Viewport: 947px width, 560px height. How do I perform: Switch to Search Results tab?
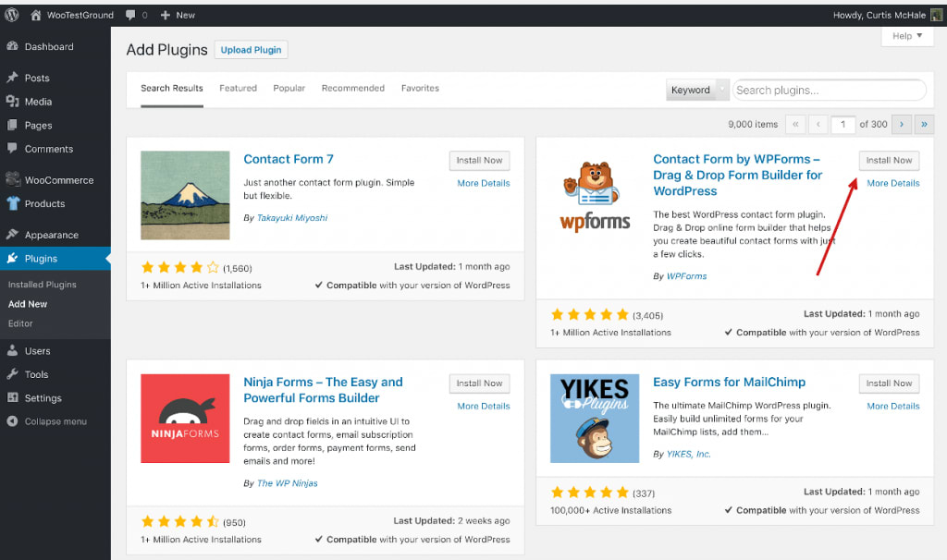point(171,88)
